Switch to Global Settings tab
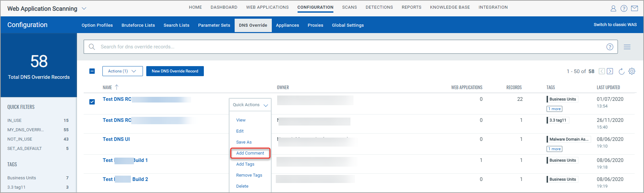This screenshot has width=644, height=193. coord(348,25)
